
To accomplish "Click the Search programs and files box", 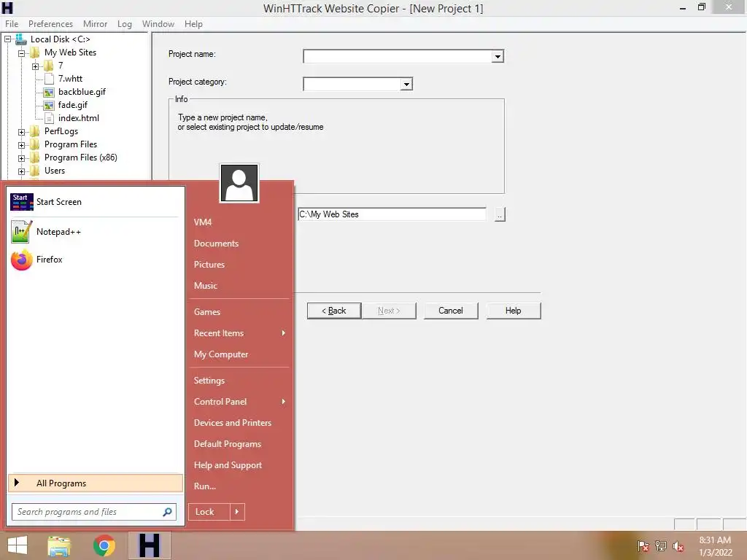I will pos(94,512).
